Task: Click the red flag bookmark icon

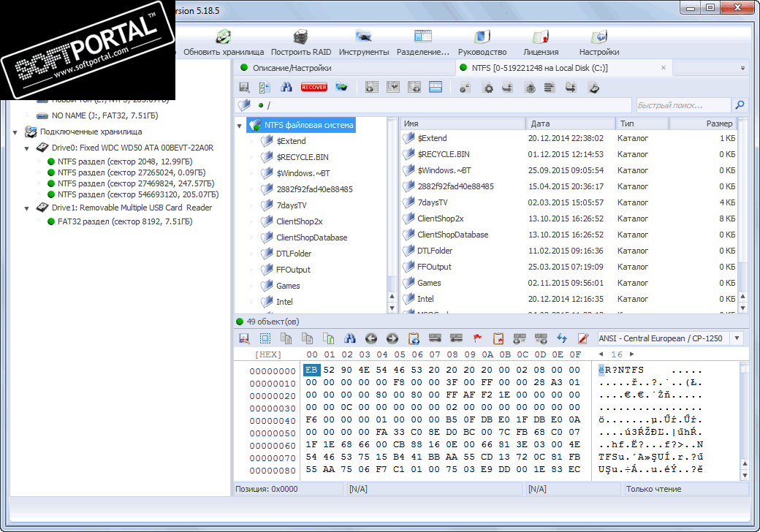Action: click(477, 338)
